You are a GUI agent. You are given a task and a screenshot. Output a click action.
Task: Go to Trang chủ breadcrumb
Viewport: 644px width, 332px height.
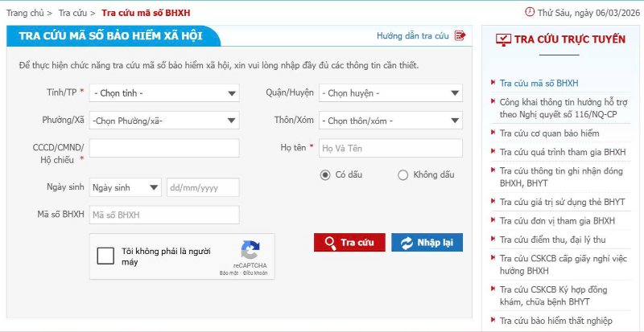pyautogui.click(x=25, y=13)
